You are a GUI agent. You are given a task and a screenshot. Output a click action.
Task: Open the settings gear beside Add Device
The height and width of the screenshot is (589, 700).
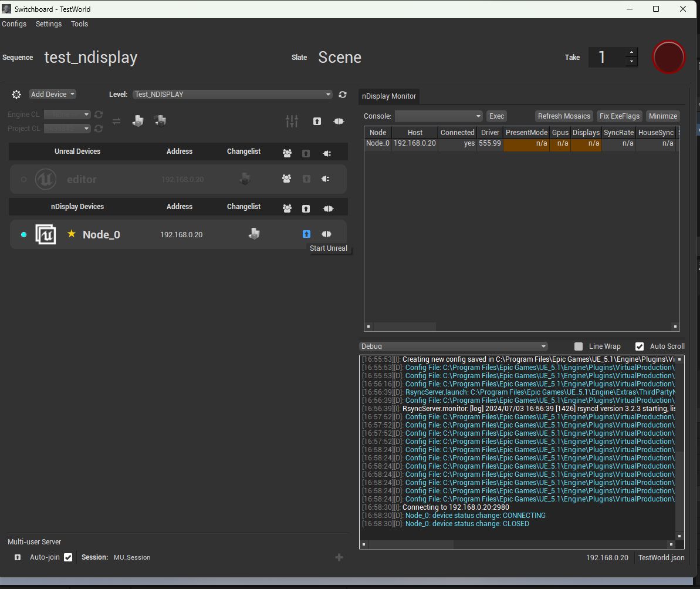tap(16, 95)
